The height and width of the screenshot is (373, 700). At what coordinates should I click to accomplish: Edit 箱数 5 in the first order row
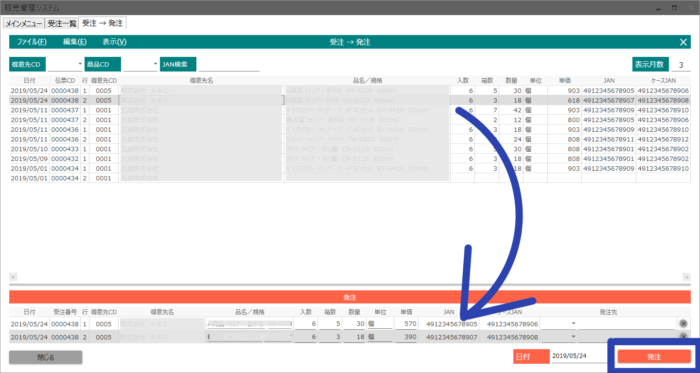pyautogui.click(x=331, y=323)
